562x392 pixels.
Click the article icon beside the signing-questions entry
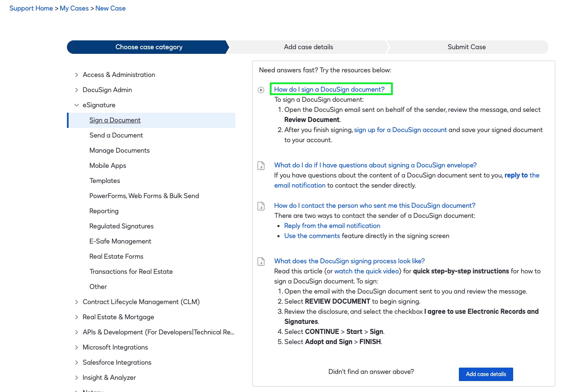pos(261,166)
